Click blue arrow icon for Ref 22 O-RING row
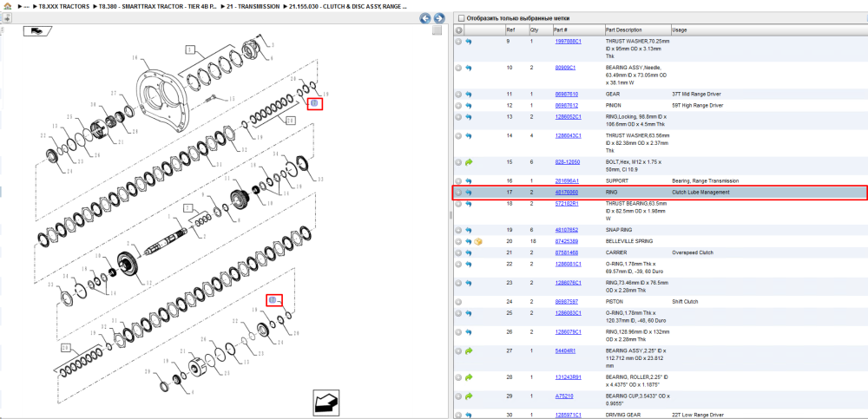The image size is (868, 419). click(469, 264)
